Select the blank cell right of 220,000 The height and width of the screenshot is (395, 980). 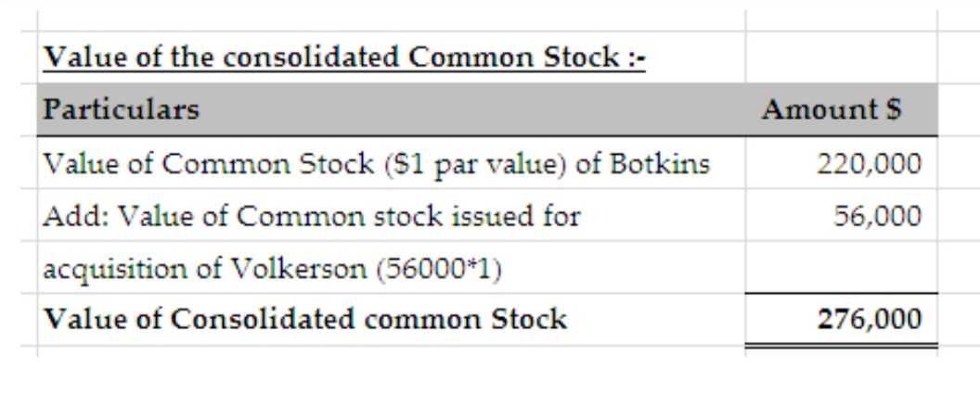959,164
